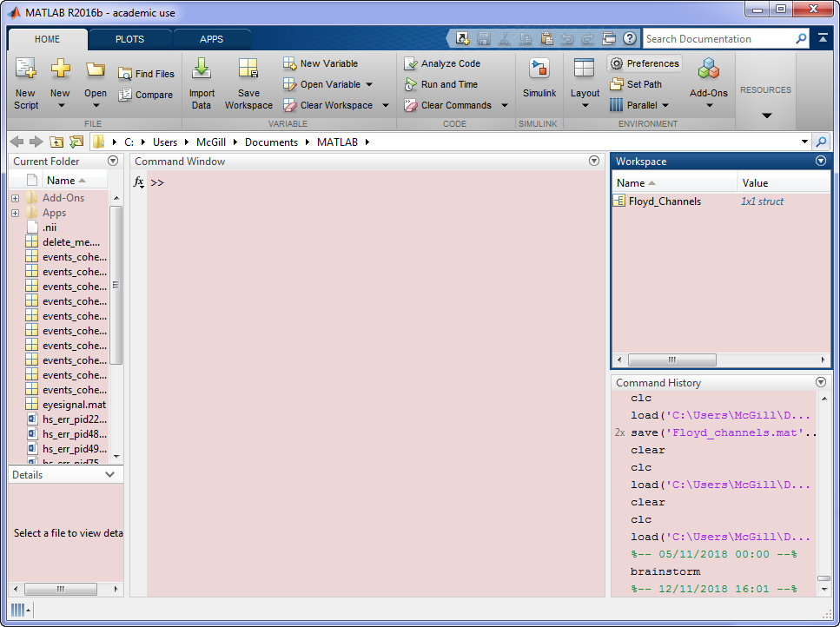Expand the Apps folder tree node

pos(15,213)
